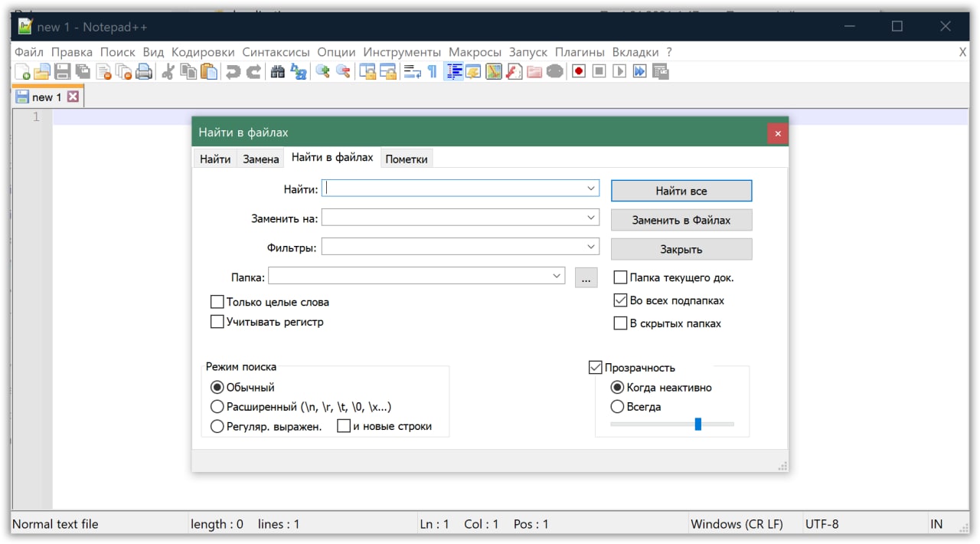
Task: Click the Print toolbar icon
Action: click(x=143, y=72)
